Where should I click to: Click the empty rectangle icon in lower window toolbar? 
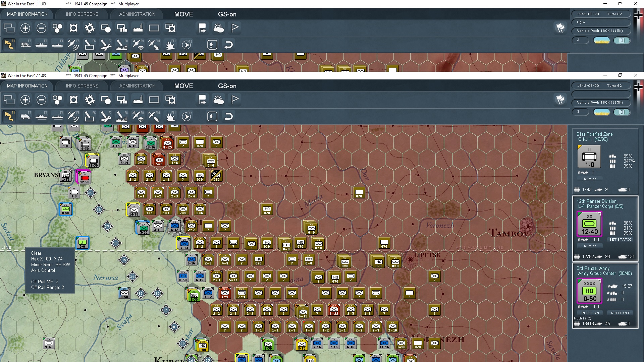click(x=154, y=100)
